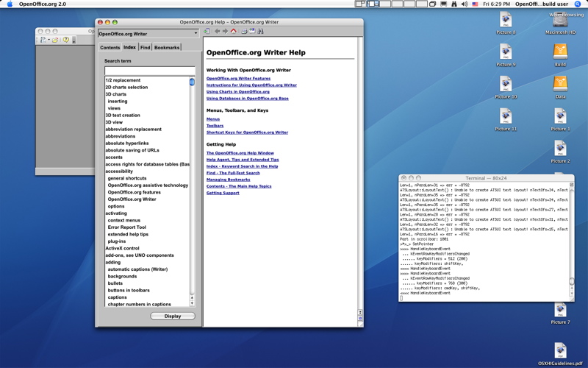This screenshot has width=588, height=368.
Task: Open the Apple menu
Action: coord(10,4)
